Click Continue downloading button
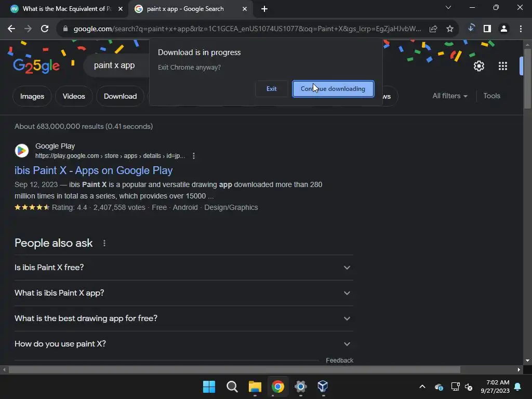This screenshot has width=532, height=399. [333, 89]
